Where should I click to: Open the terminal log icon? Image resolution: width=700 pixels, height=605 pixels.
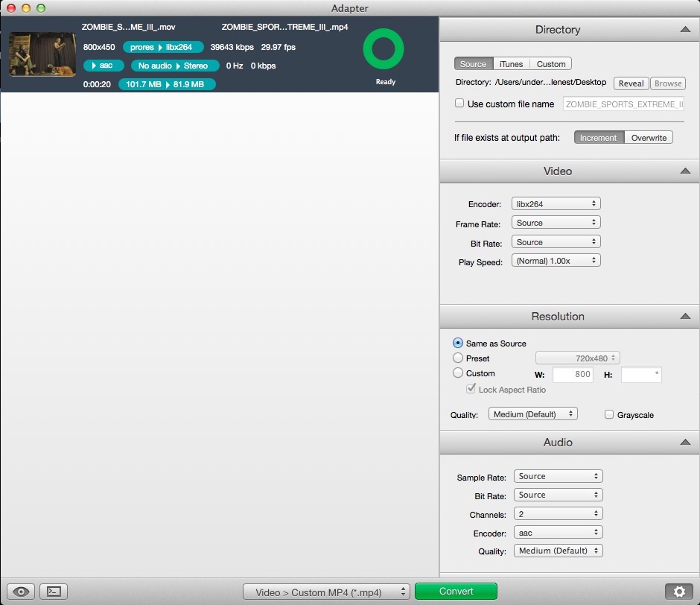pyautogui.click(x=54, y=592)
